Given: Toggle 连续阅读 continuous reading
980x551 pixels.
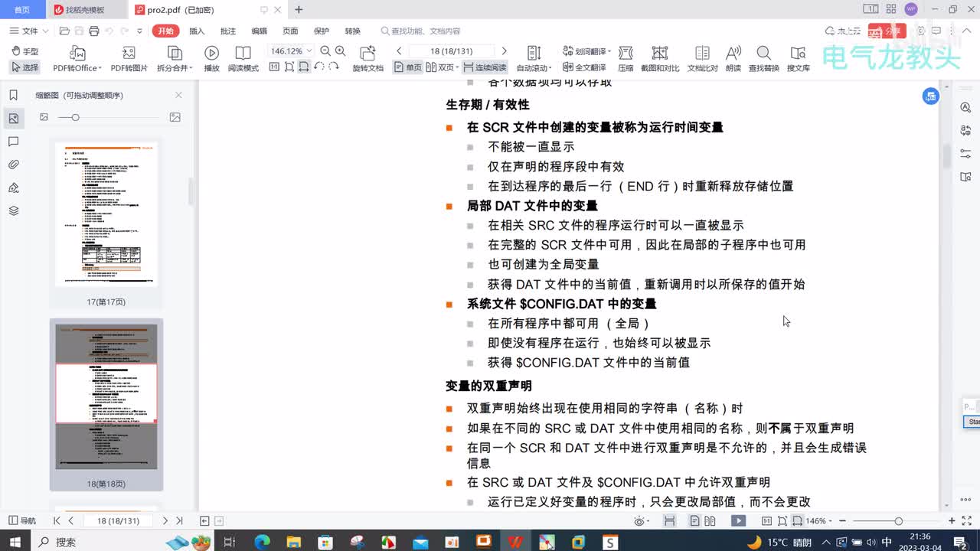Looking at the screenshot, I should [x=485, y=67].
